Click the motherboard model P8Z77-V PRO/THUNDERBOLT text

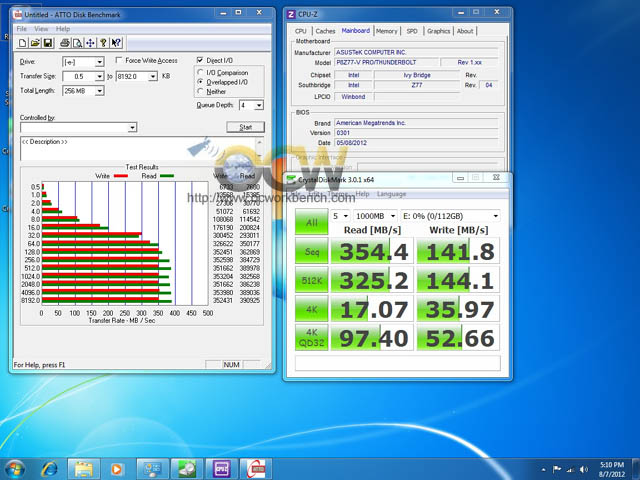(x=376, y=62)
